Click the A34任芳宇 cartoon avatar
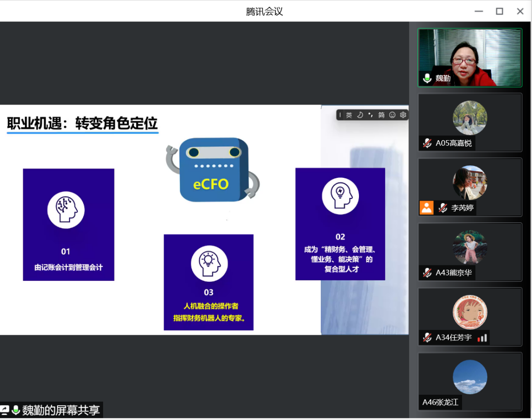The image size is (532, 420). pos(470,312)
